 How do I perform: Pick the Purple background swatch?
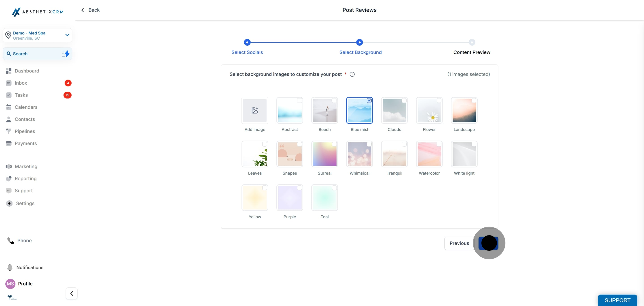coord(290,198)
